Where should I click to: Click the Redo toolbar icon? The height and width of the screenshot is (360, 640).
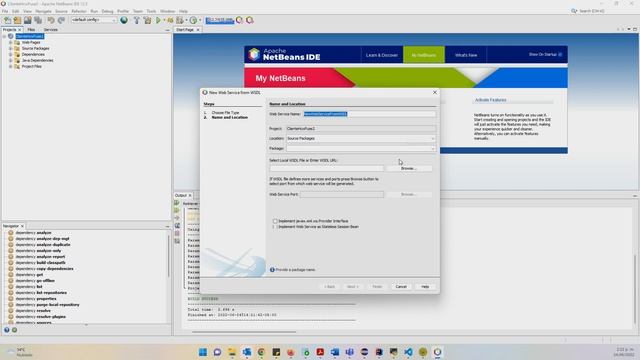[x=61, y=20]
